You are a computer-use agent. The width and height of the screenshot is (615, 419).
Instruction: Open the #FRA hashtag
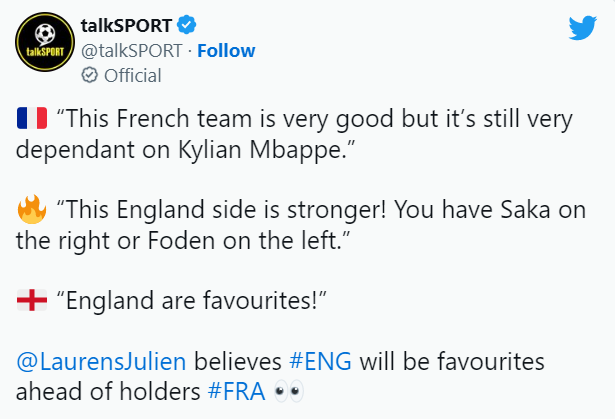click(237, 391)
